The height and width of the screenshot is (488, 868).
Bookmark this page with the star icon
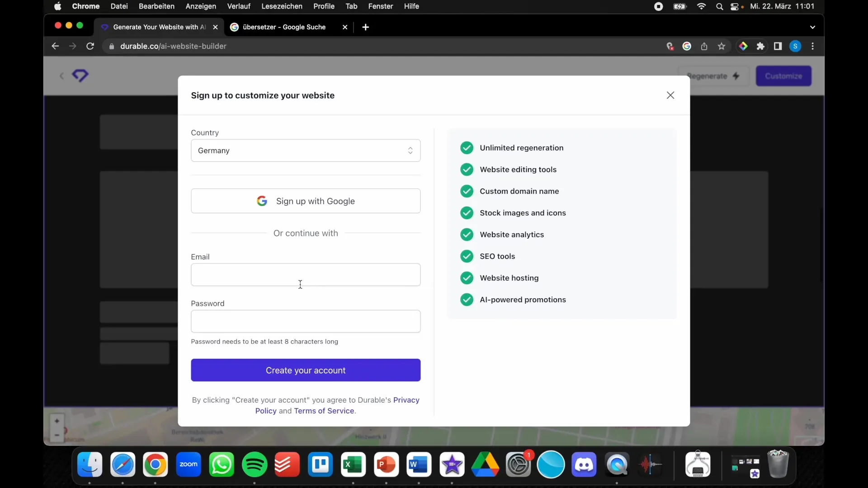point(722,46)
